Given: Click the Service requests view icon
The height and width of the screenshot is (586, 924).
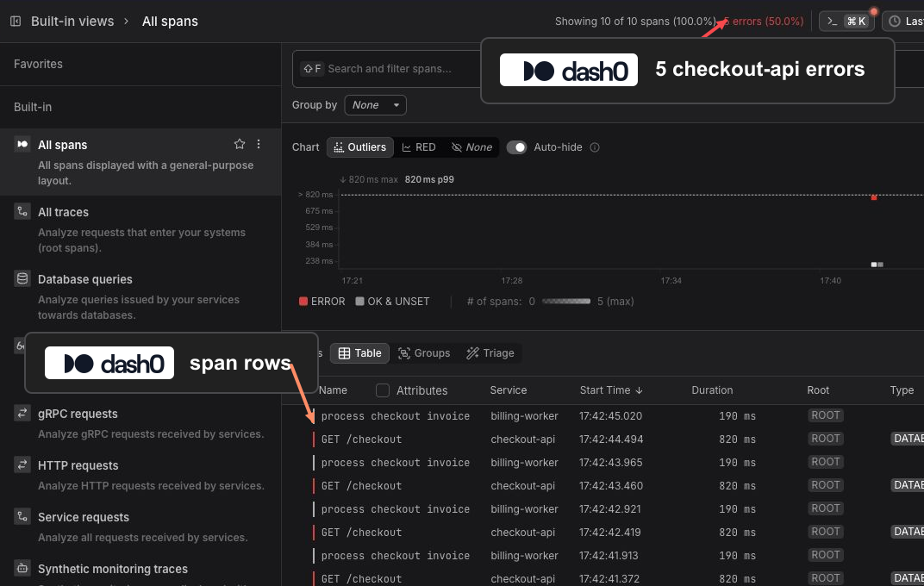Looking at the screenshot, I should (x=22, y=516).
